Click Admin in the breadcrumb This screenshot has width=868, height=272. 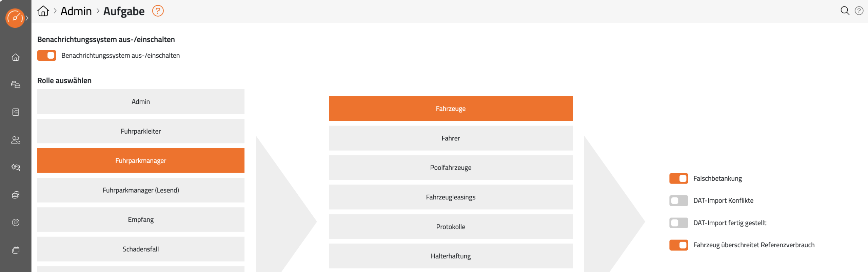[76, 11]
